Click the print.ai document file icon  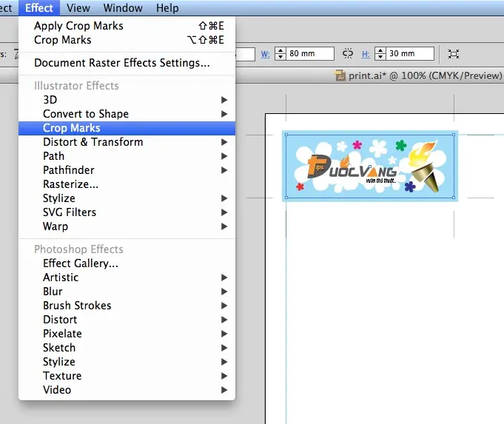click(x=340, y=75)
